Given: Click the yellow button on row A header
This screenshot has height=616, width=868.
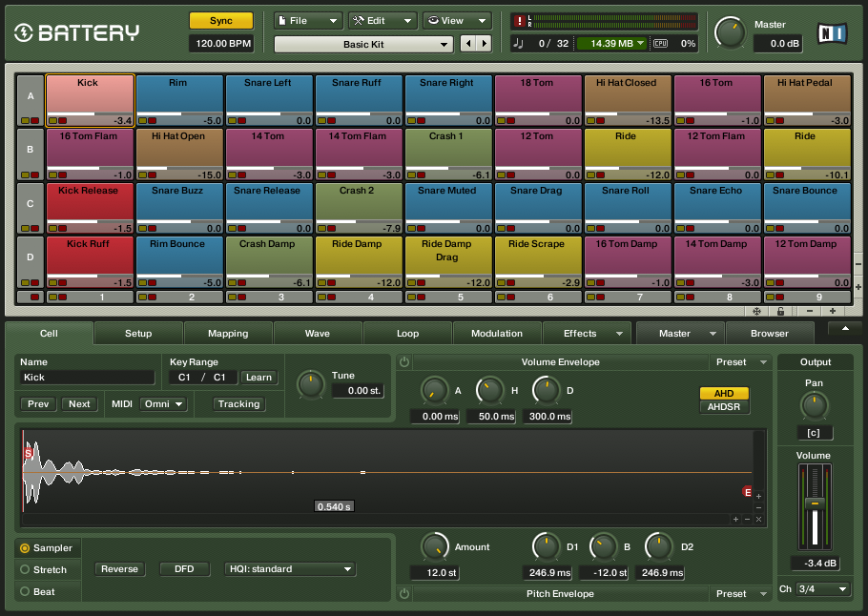Looking at the screenshot, I should pos(26,120).
